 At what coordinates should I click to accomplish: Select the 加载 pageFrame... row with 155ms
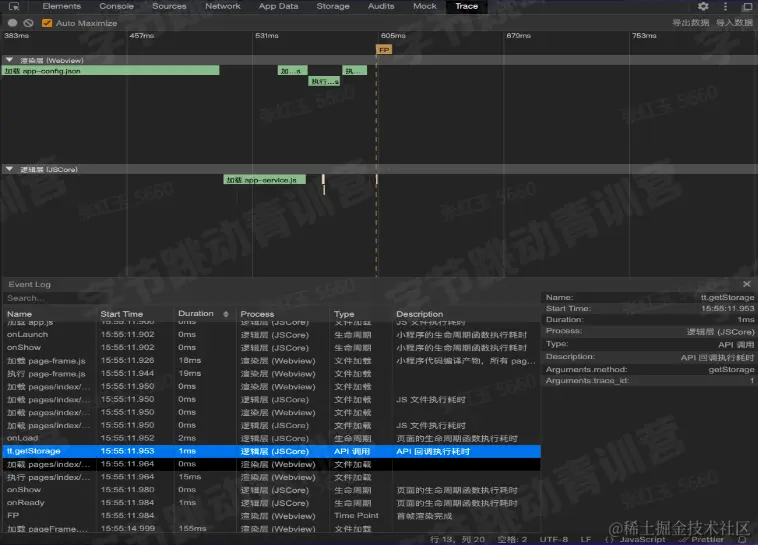(x=271, y=529)
